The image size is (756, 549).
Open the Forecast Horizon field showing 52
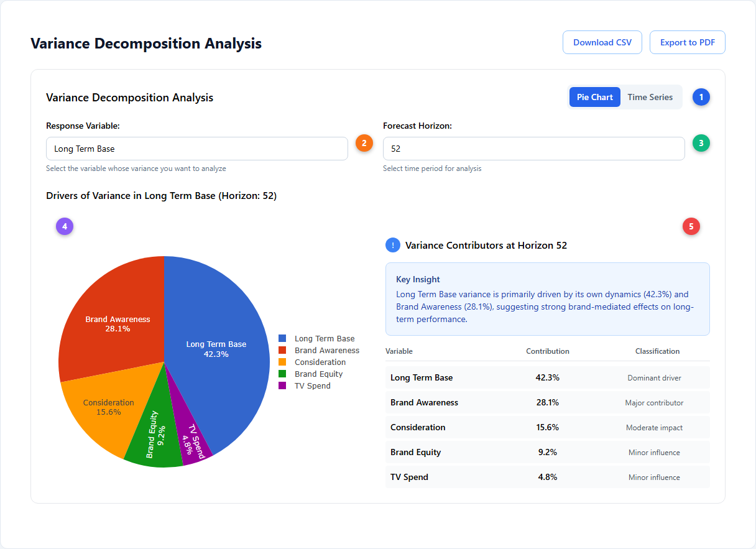(534, 149)
